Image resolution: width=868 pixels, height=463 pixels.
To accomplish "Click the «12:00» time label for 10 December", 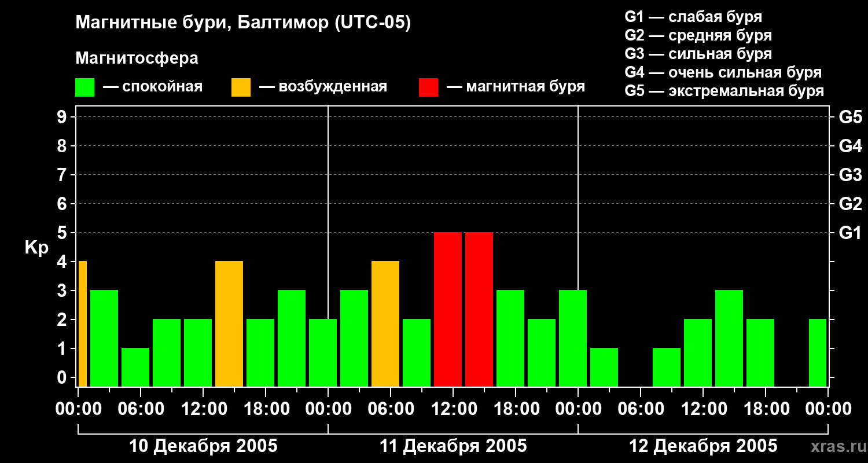I will point(203,409).
